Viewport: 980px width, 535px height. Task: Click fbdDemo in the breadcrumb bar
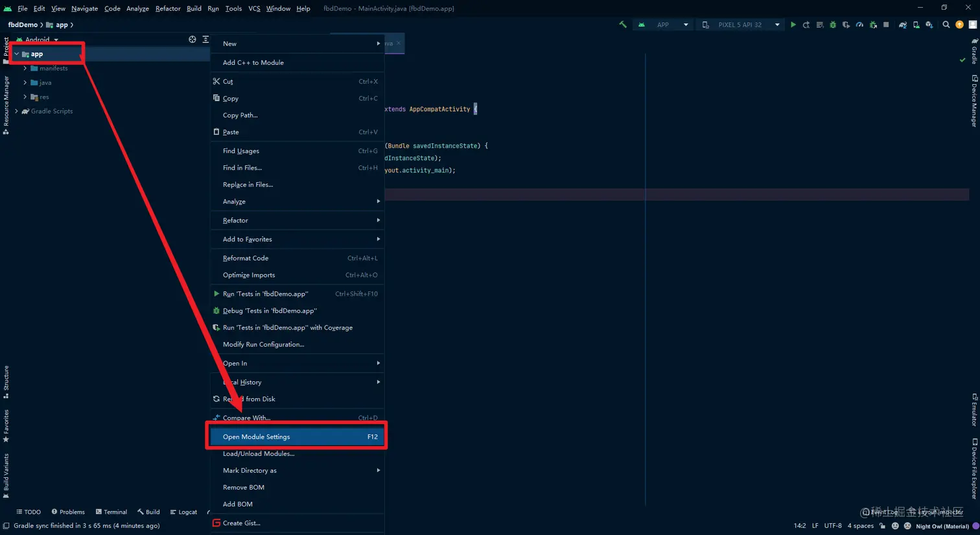(23, 25)
